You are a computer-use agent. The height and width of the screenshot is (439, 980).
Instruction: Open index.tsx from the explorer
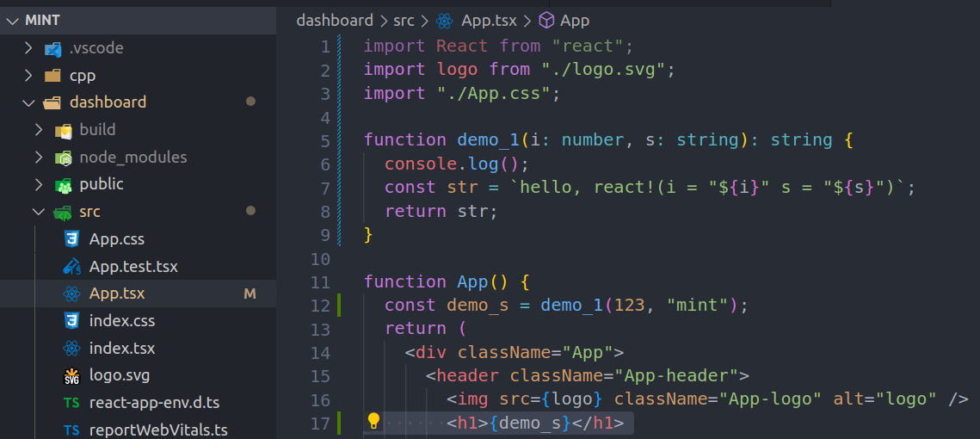click(122, 349)
